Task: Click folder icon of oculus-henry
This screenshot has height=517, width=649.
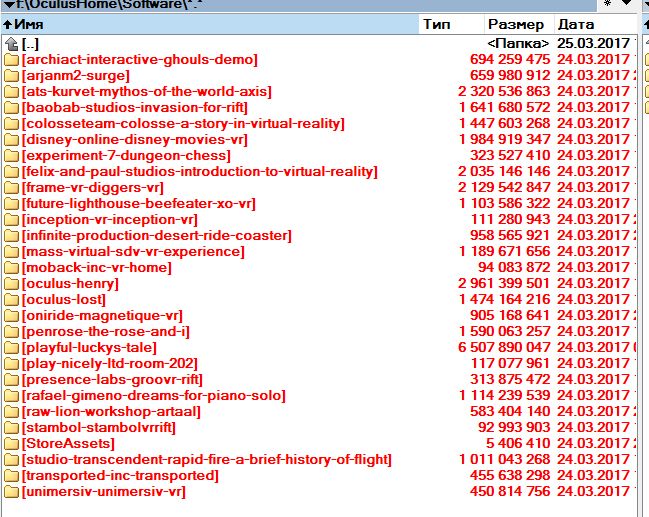Action: click(12, 284)
